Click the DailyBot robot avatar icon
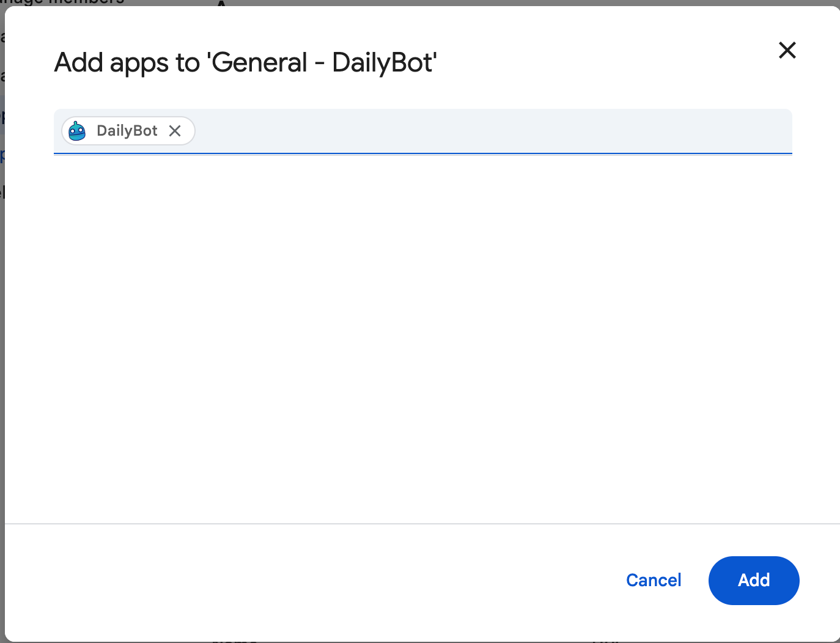This screenshot has width=840, height=643. [77, 131]
